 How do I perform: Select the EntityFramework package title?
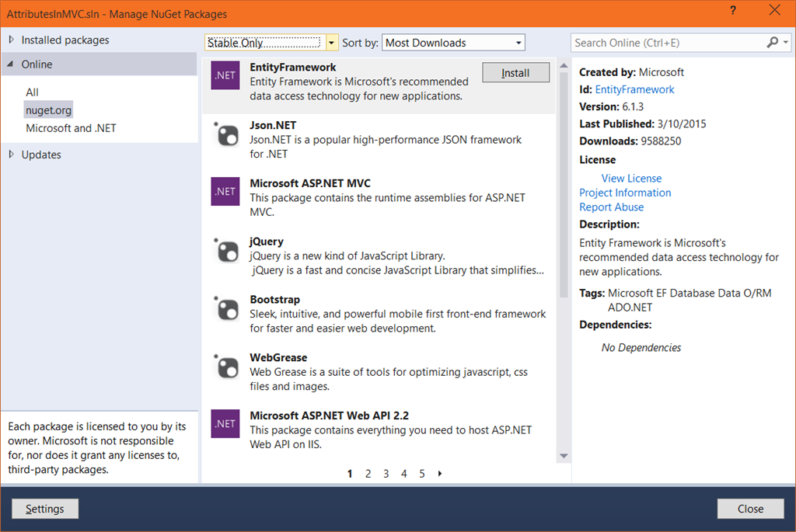293,68
